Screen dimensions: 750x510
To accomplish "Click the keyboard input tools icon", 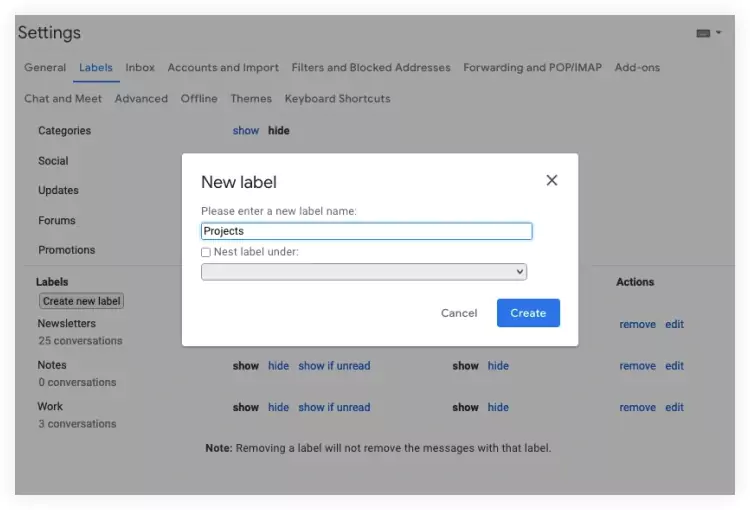I will pyautogui.click(x=703, y=33).
